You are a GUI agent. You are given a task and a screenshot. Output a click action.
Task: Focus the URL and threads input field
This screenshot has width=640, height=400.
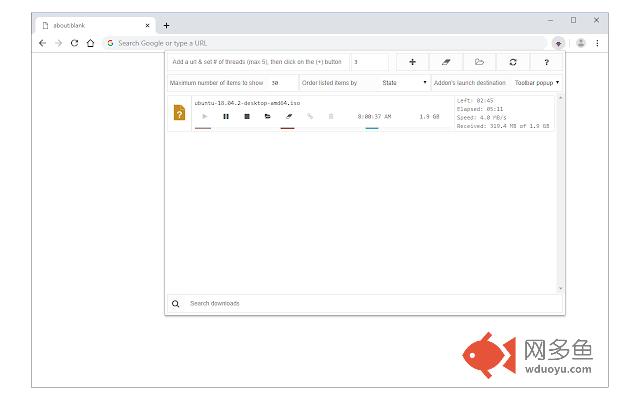(x=258, y=62)
